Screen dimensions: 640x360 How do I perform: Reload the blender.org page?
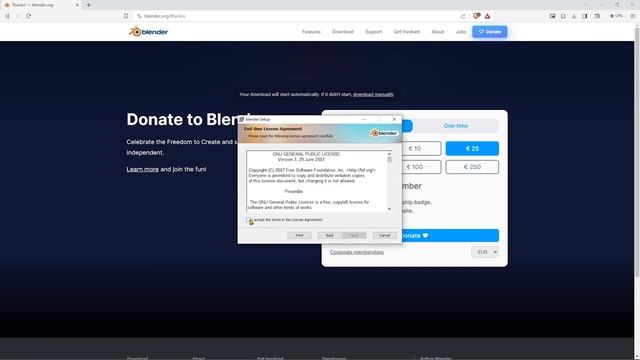[29, 16]
